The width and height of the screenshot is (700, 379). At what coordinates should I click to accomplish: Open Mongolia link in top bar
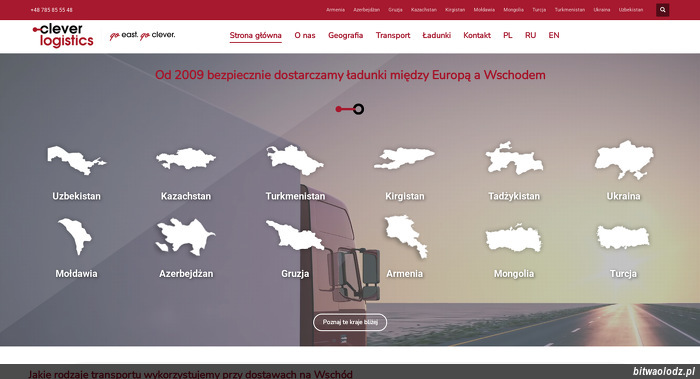[513, 10]
